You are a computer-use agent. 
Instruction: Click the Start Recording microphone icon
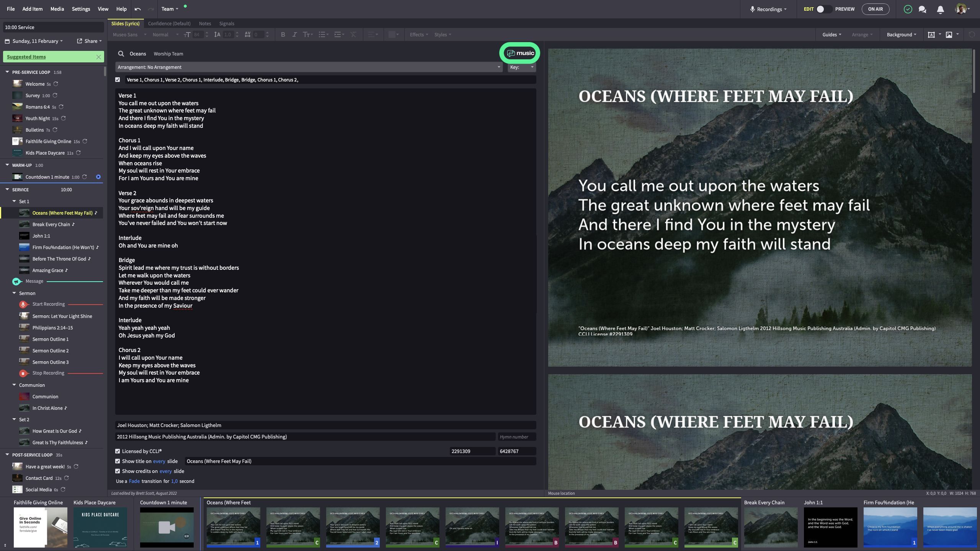pos(23,304)
